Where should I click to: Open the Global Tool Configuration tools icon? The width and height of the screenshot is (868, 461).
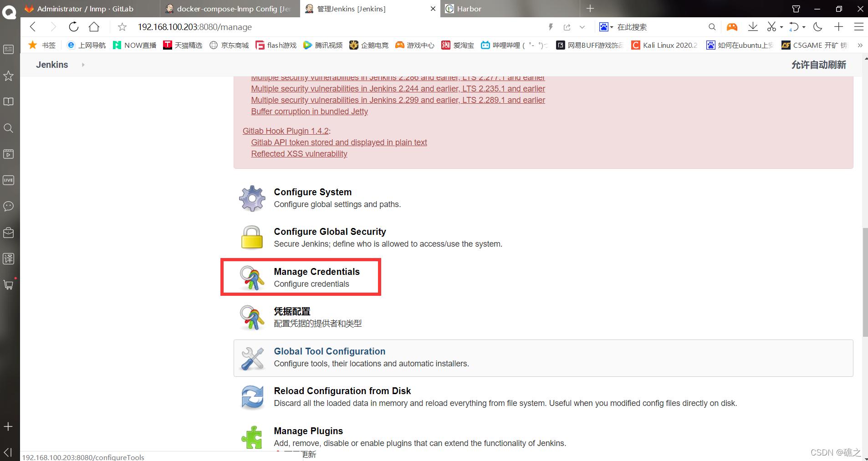(252, 358)
